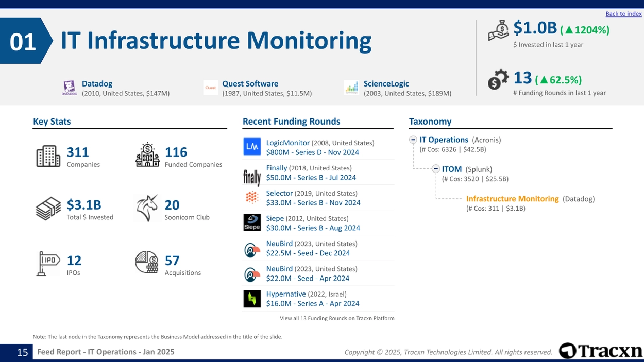Click the 57 Acquisitions stat value
This screenshot has width=644, height=362.
[172, 260]
